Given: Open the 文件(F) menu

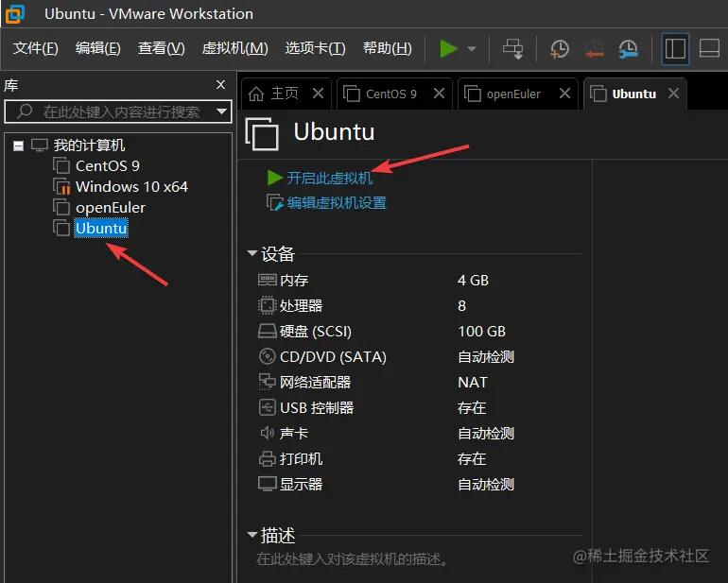Looking at the screenshot, I should [35, 48].
